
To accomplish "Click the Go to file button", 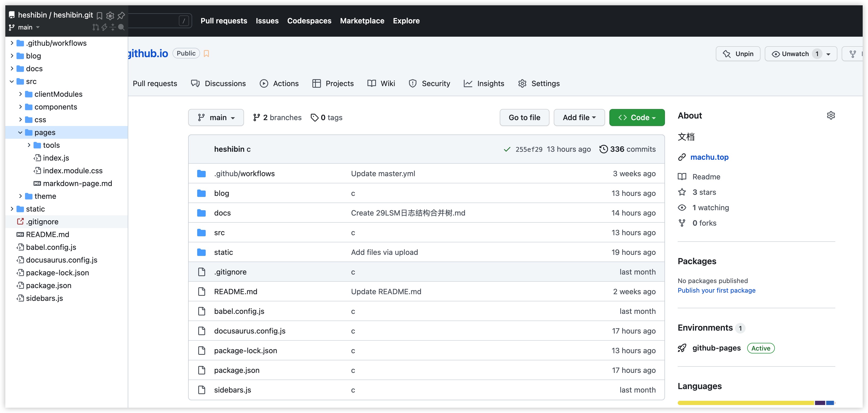I will click(524, 117).
